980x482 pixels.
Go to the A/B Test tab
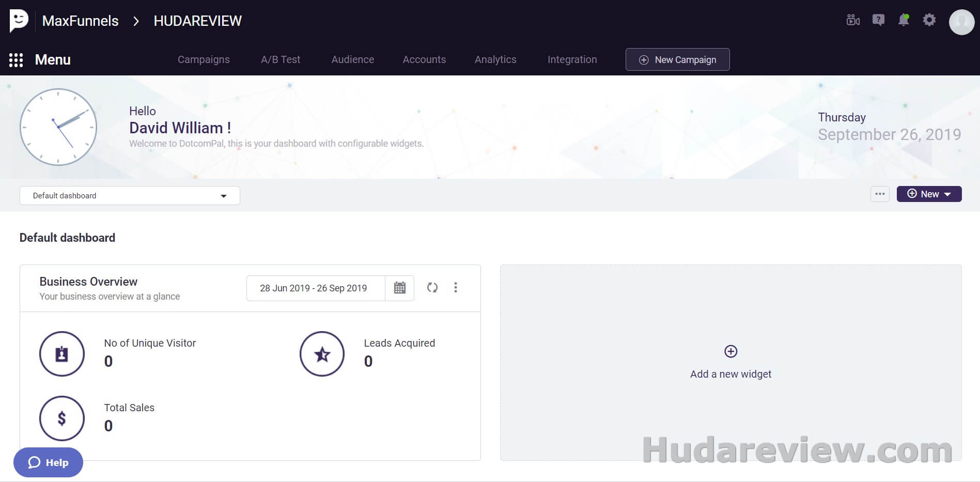click(x=281, y=59)
